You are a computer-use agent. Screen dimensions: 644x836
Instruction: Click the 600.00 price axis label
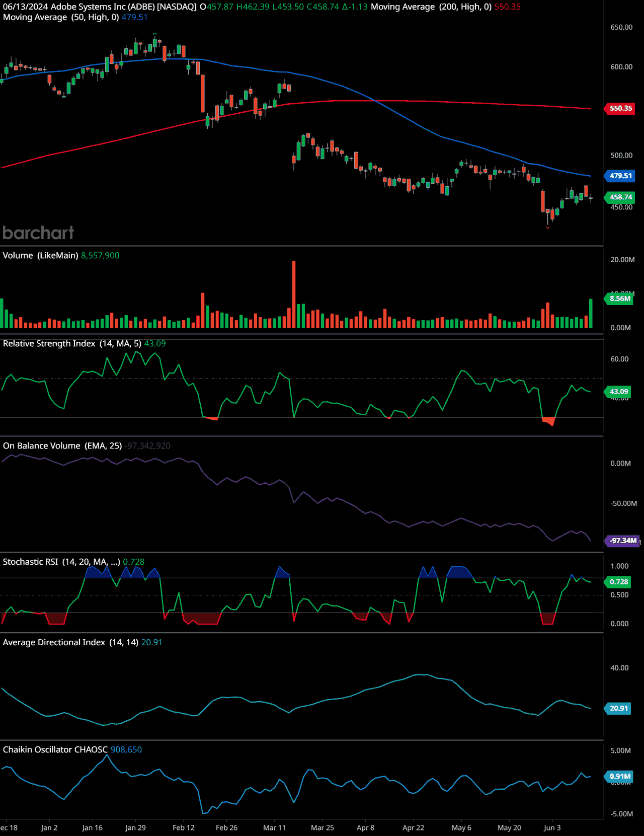click(x=621, y=67)
